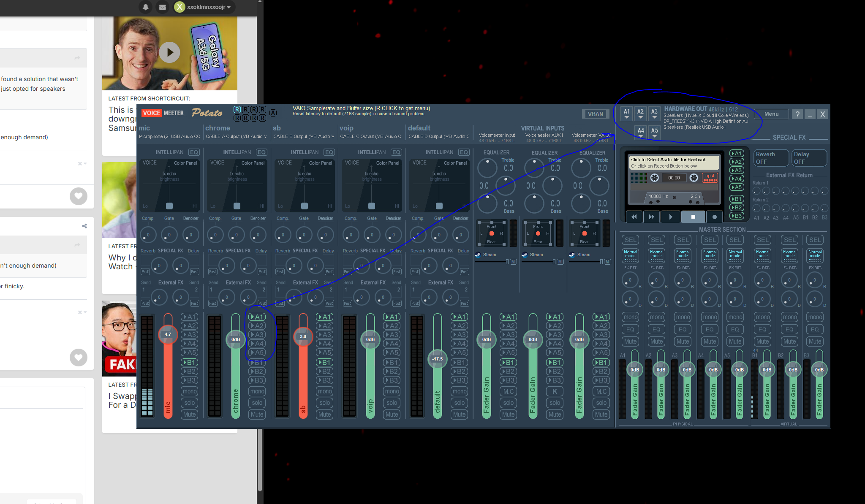Screen dimensions: 865x504
Task: Mute the A1 master bus
Action: pyautogui.click(x=631, y=341)
